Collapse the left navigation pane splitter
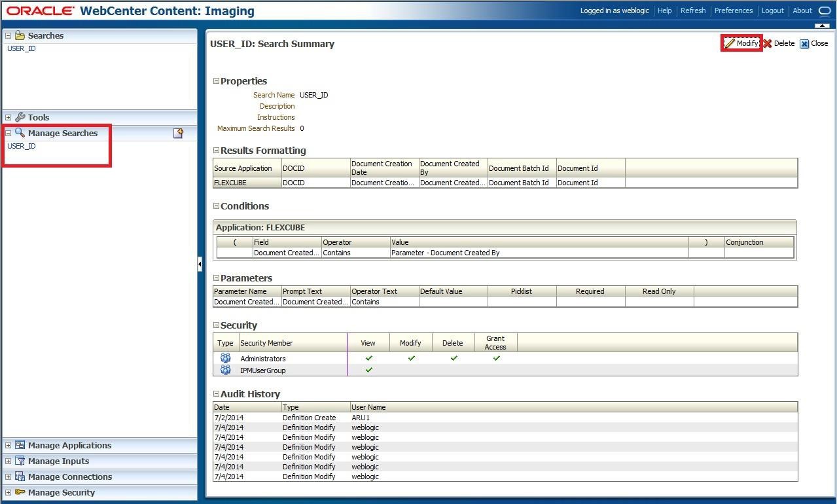 click(200, 264)
